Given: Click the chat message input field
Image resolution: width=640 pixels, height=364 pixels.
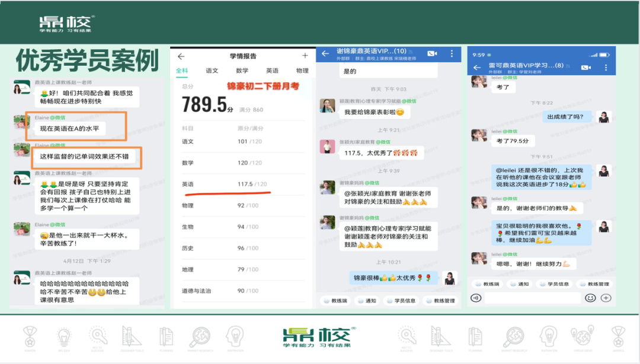Looking at the screenshot, I should click(x=532, y=298).
